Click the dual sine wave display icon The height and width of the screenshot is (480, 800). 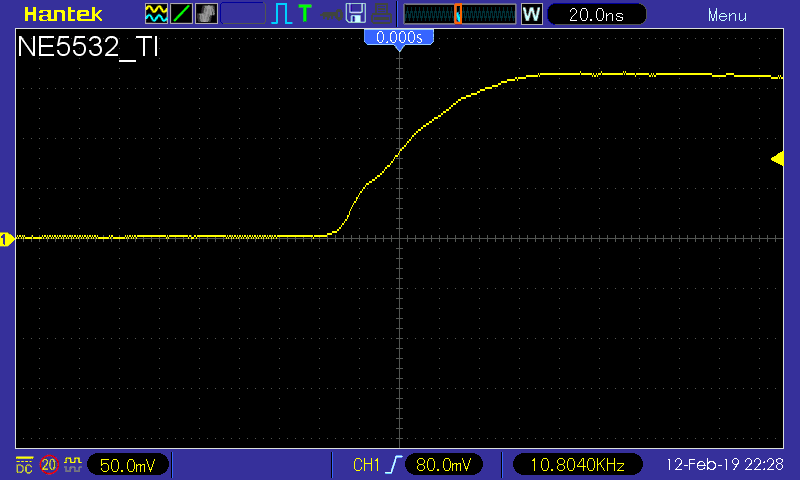156,14
